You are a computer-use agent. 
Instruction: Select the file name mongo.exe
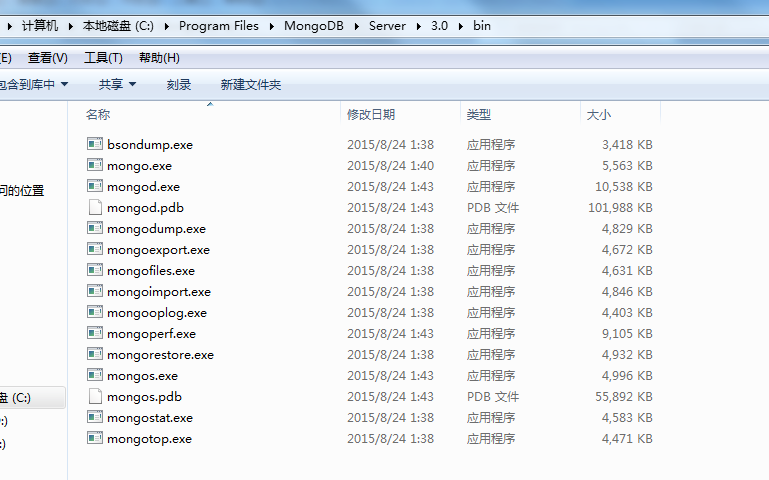pyautogui.click(x=139, y=166)
